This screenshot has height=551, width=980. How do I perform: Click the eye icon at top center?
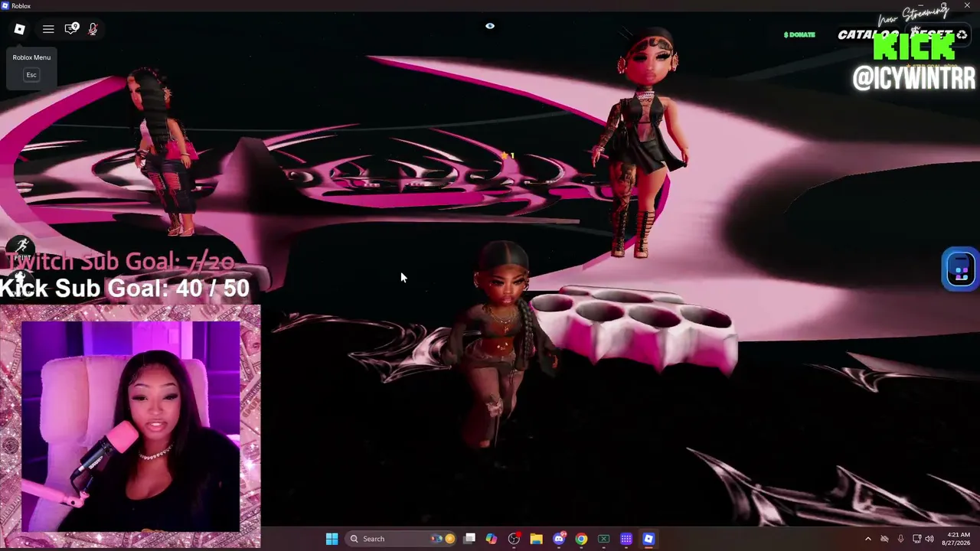coord(490,26)
